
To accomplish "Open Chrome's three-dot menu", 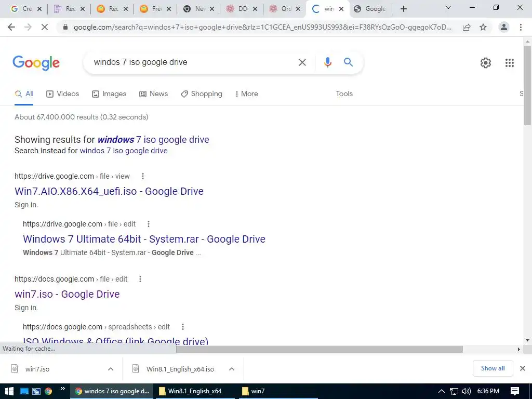I will point(521,27).
